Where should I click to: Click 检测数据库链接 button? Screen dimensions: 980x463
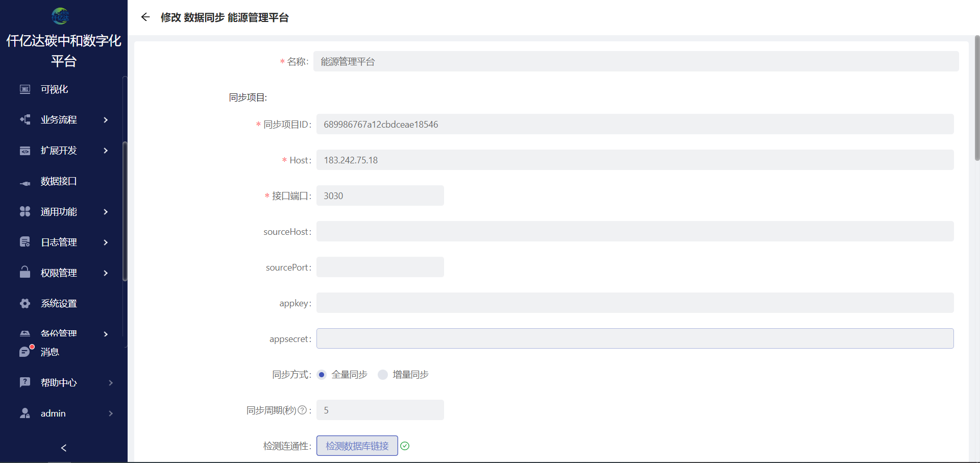point(357,446)
